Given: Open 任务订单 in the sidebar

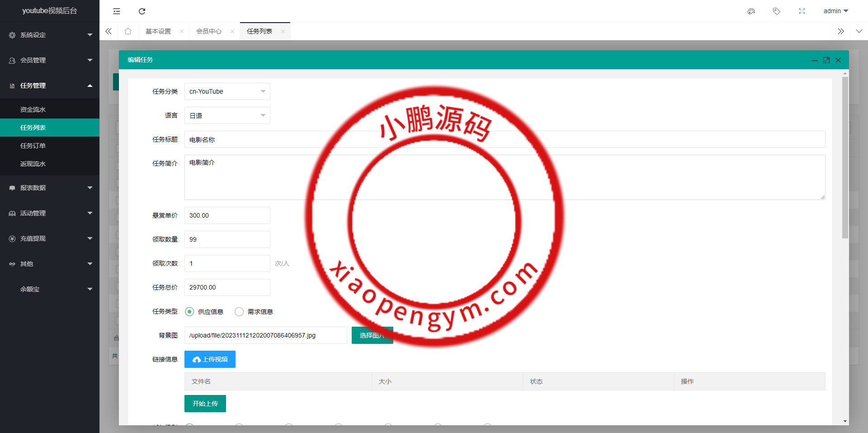Looking at the screenshot, I should (33, 146).
